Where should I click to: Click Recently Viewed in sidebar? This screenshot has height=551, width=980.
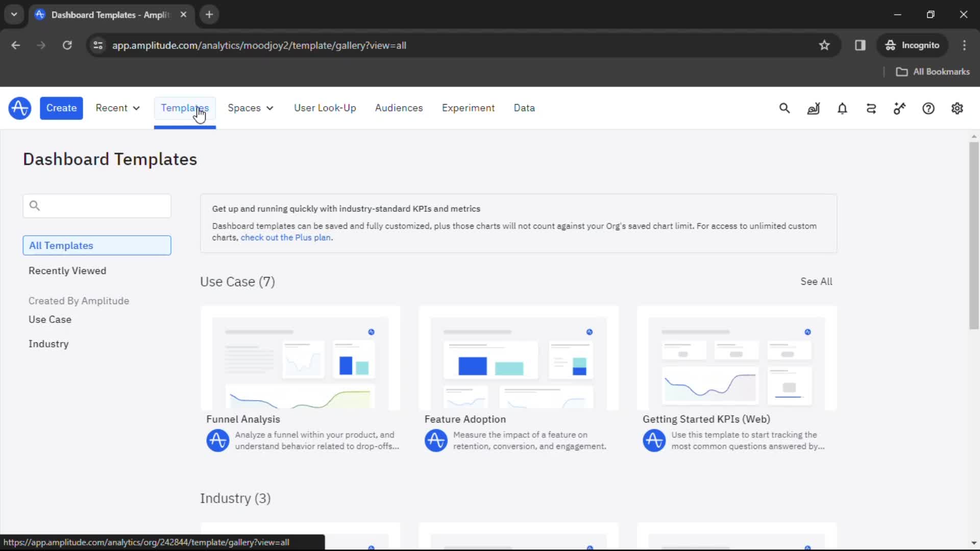[67, 270]
